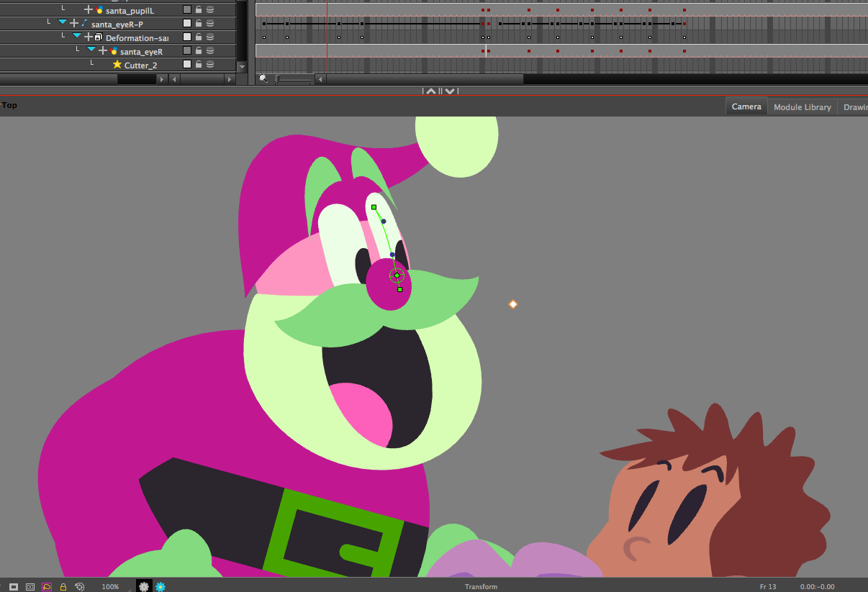Click the timeline zoom magnifier icon
This screenshot has height=592, width=868.
pyautogui.click(x=263, y=78)
